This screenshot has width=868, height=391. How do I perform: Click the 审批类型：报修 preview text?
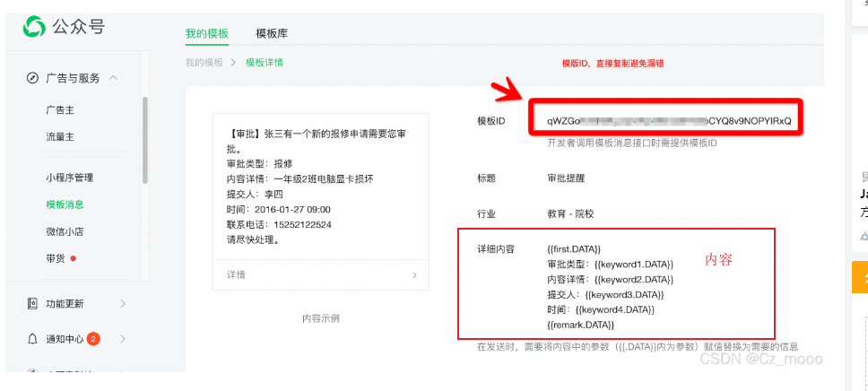[x=259, y=164]
